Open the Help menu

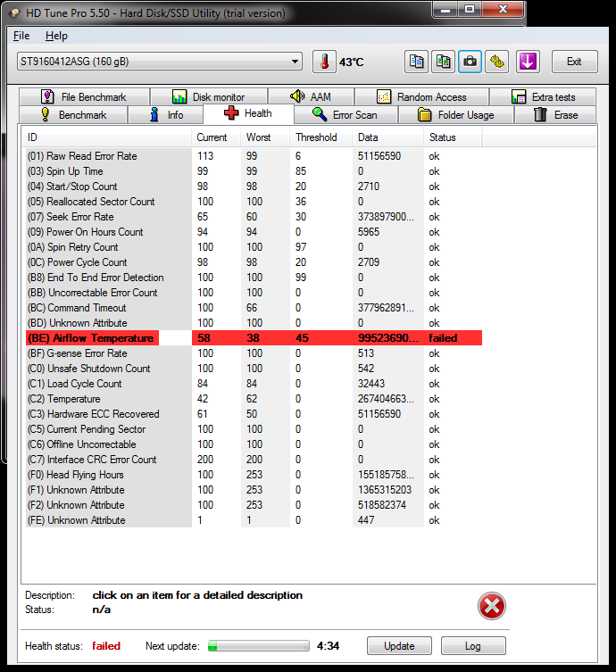click(56, 36)
